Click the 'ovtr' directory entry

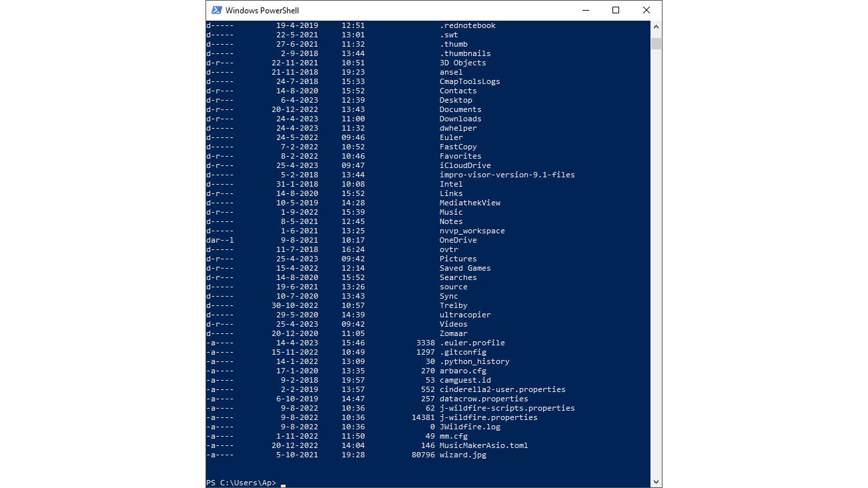point(449,249)
